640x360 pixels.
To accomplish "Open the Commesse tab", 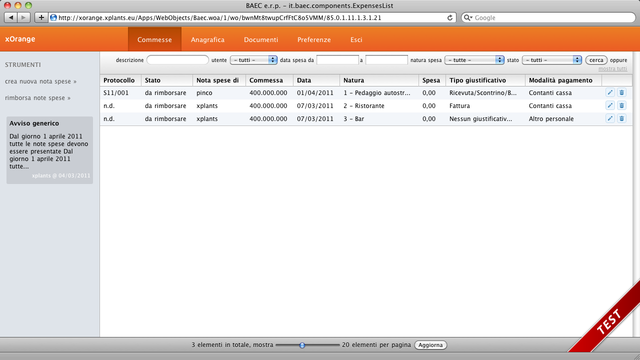I will (x=154, y=40).
